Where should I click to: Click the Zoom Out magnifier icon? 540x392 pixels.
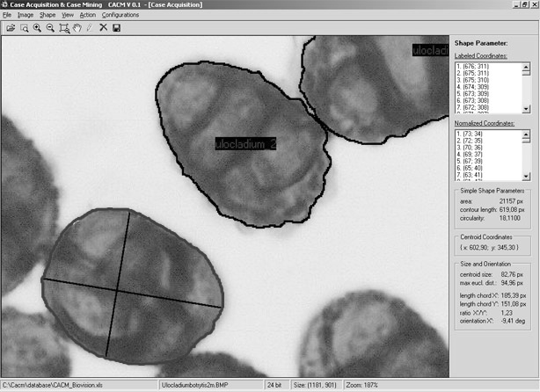point(50,28)
